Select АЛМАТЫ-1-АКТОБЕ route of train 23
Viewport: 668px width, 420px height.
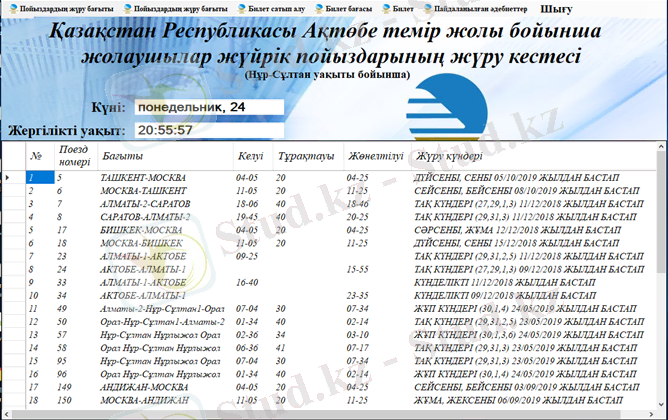[x=165, y=256]
